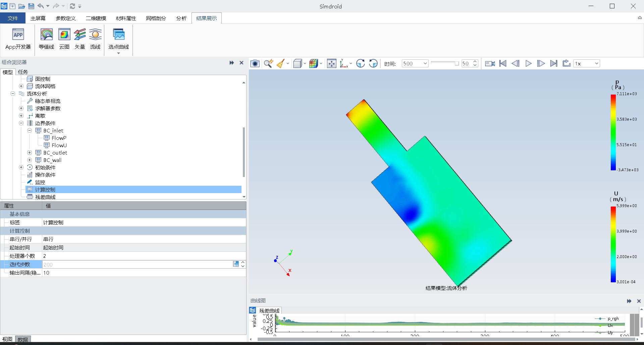Screen dimensions: 644x345
Task: Rotate view counterclockwise
Action: pos(373,63)
